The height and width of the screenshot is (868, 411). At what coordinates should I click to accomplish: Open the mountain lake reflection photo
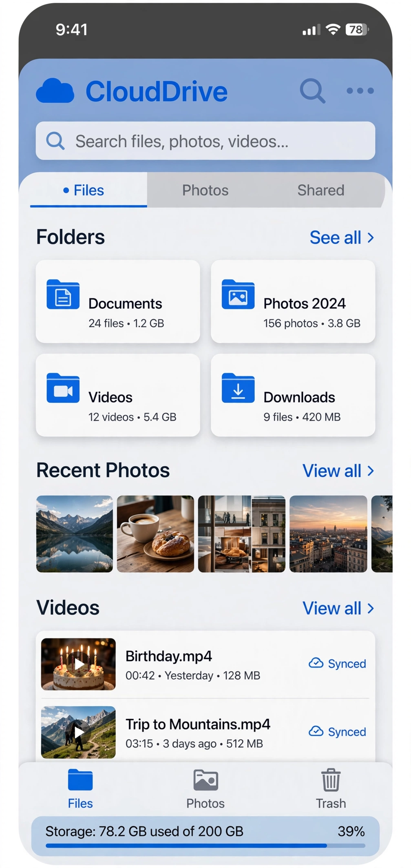click(75, 534)
